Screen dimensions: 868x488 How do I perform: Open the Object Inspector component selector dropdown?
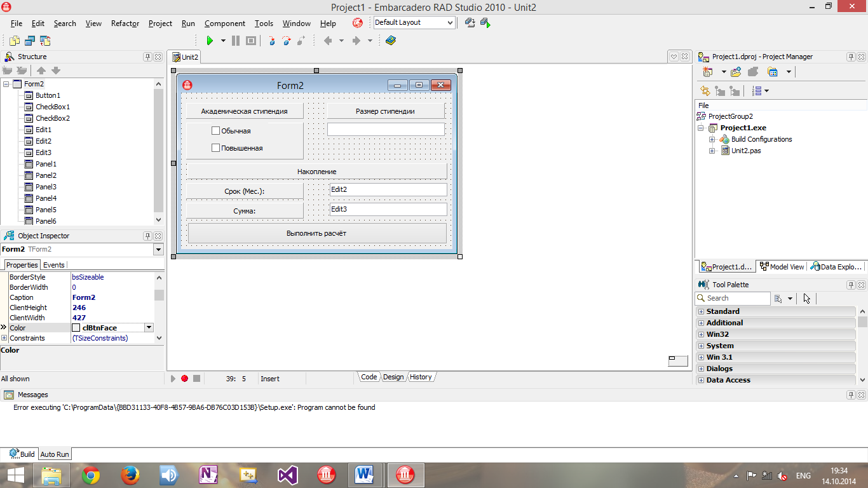click(158, 250)
